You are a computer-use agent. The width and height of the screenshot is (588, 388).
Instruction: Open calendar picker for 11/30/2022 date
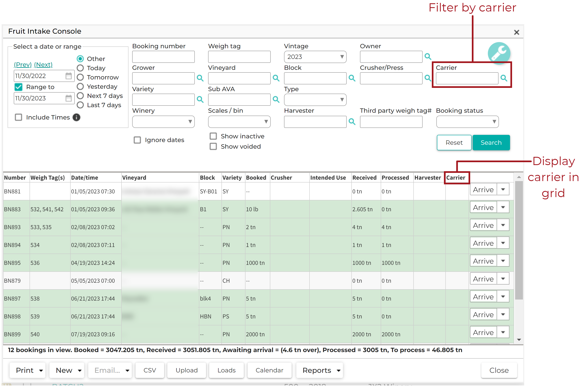69,76
